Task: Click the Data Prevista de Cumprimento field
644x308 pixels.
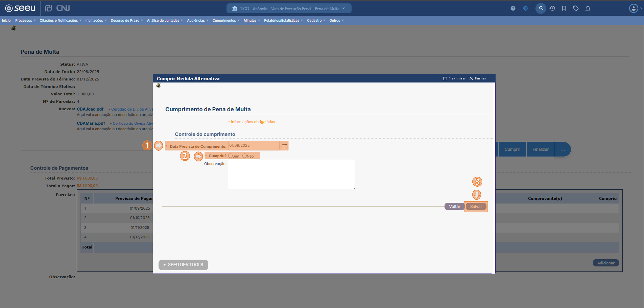Action: tap(254, 145)
